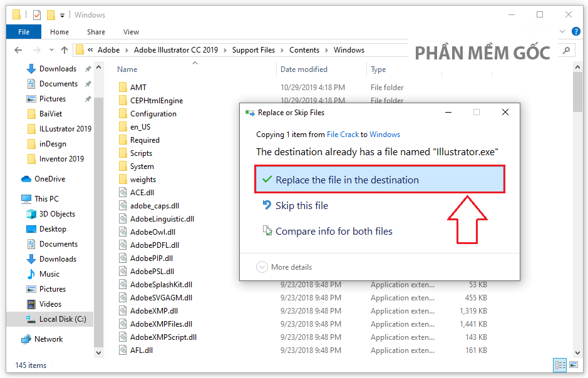Open the File menu tab
This screenshot has height=378, width=588.
pyautogui.click(x=24, y=32)
